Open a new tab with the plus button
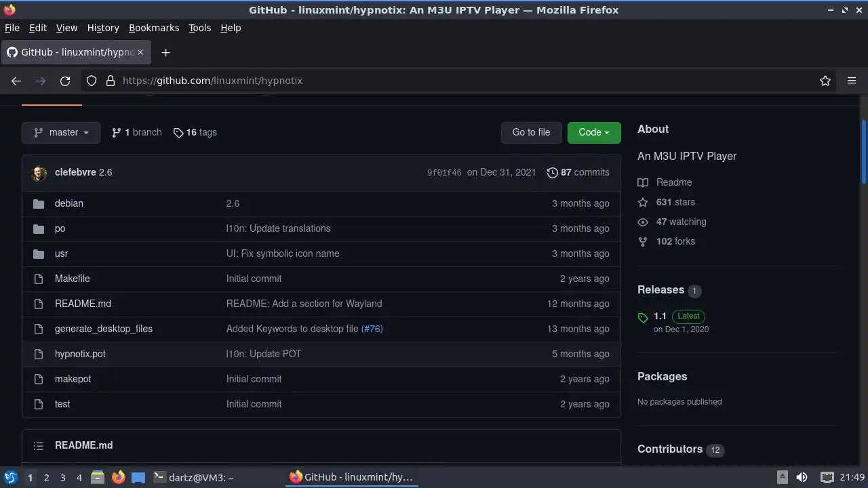The image size is (868, 488). pos(165,52)
